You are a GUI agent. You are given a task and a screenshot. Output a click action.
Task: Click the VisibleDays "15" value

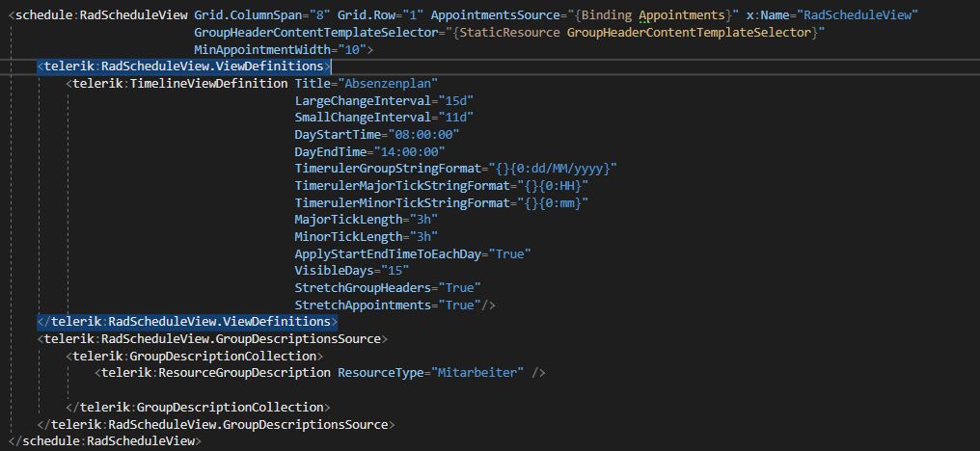pos(395,271)
